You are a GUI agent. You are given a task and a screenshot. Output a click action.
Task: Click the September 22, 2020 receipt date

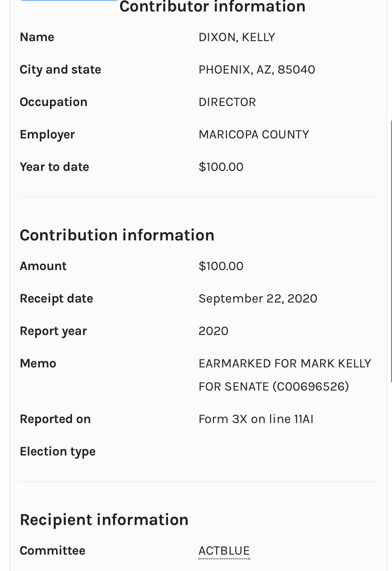[258, 298]
